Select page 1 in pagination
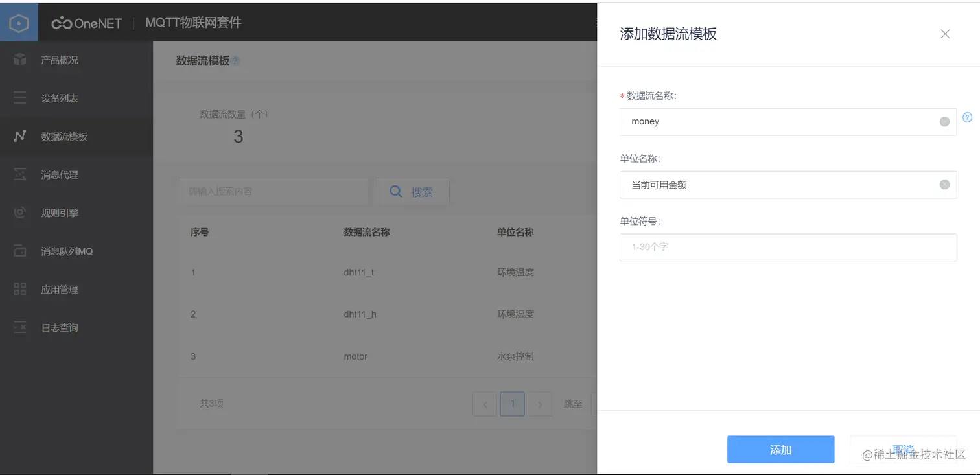This screenshot has width=980, height=475. click(512, 404)
